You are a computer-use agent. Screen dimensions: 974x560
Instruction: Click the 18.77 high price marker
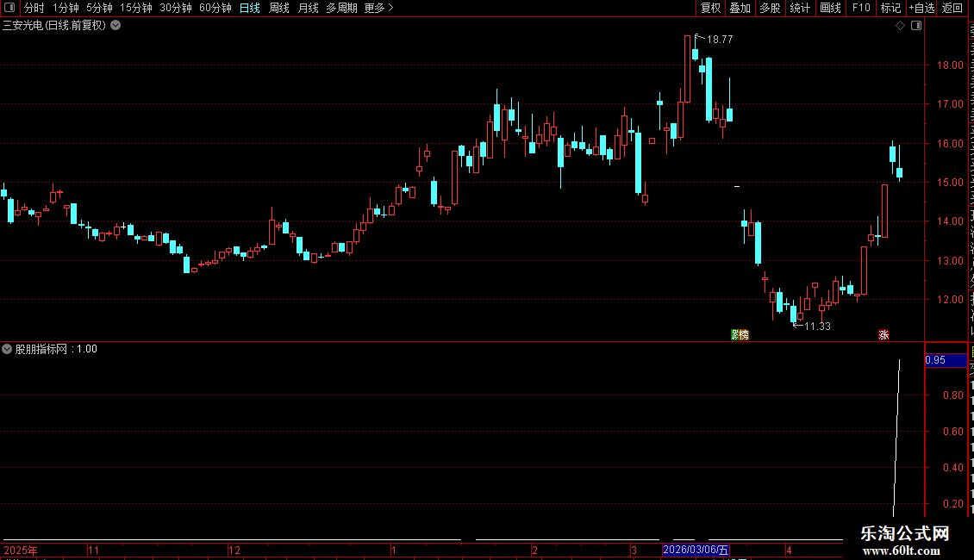pyautogui.click(x=714, y=39)
